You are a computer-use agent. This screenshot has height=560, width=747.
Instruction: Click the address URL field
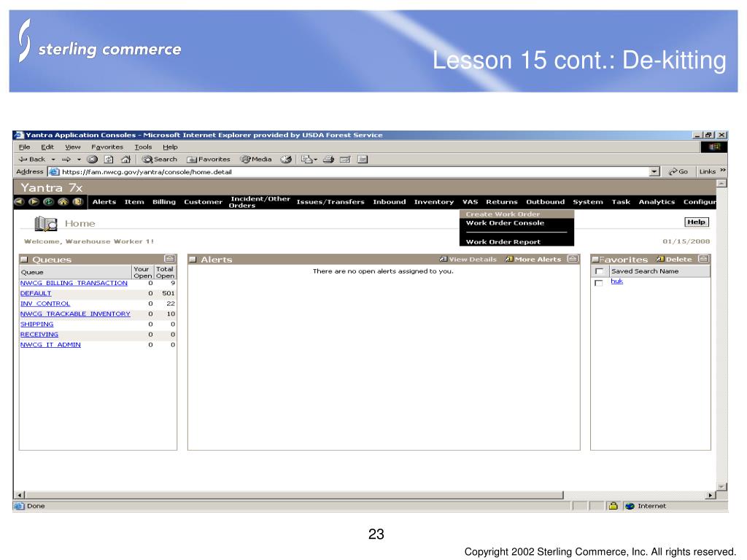click(x=355, y=172)
